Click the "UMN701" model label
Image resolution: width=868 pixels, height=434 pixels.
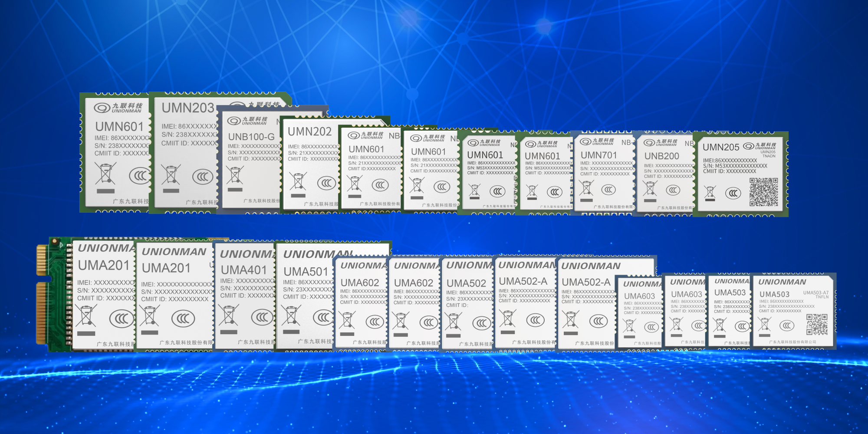click(598, 155)
